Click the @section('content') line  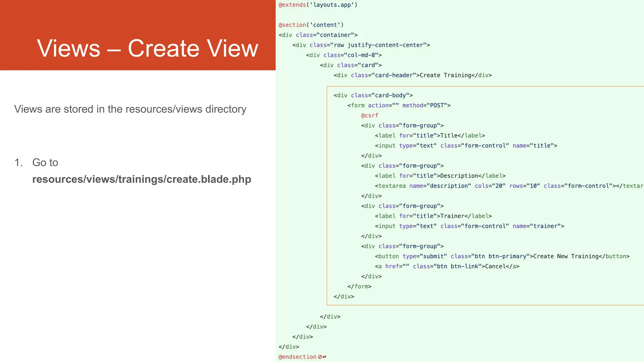[x=311, y=25]
